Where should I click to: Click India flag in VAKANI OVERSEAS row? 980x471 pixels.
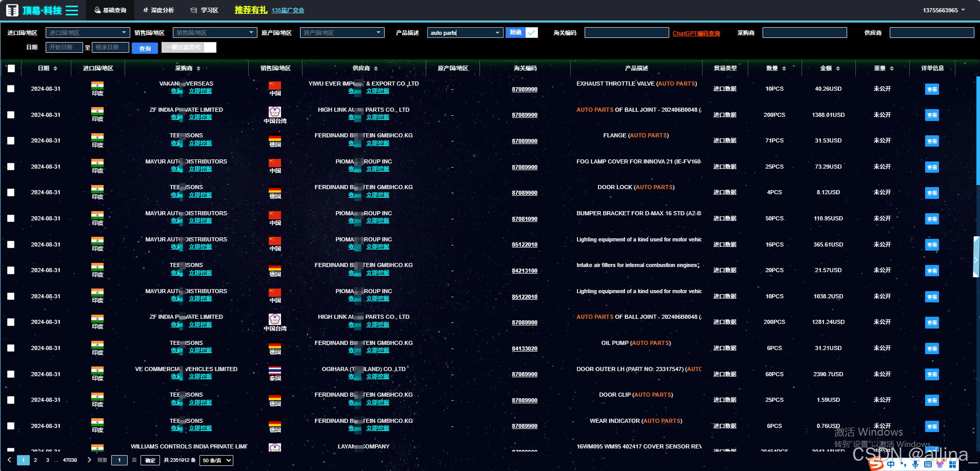(x=97, y=86)
